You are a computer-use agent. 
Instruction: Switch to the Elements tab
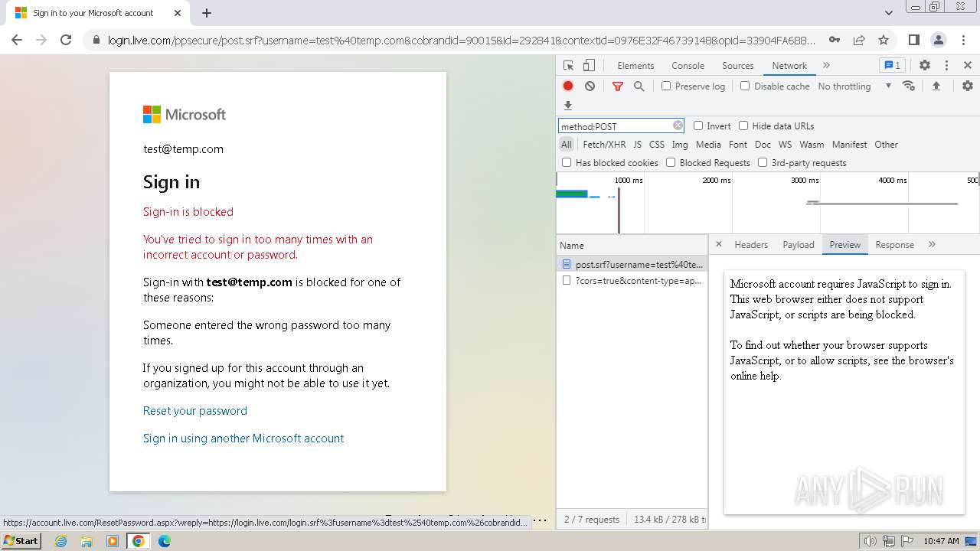click(635, 66)
